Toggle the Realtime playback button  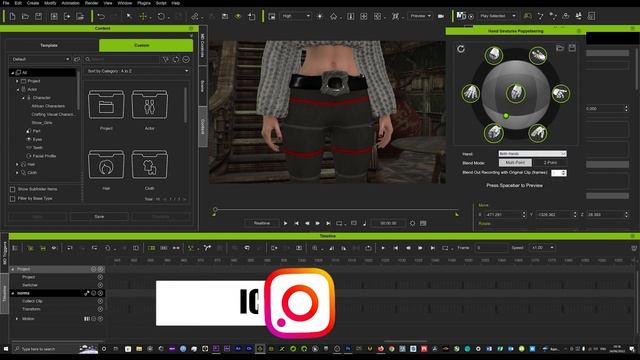pos(262,223)
